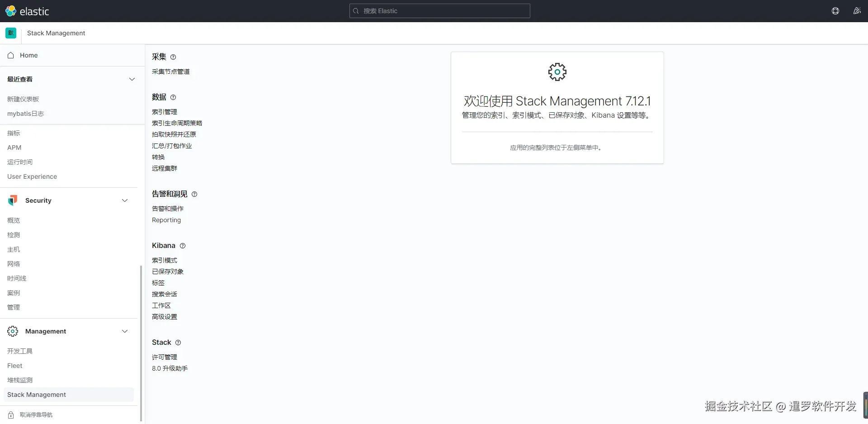Open 索引模式 link

pyautogui.click(x=165, y=260)
